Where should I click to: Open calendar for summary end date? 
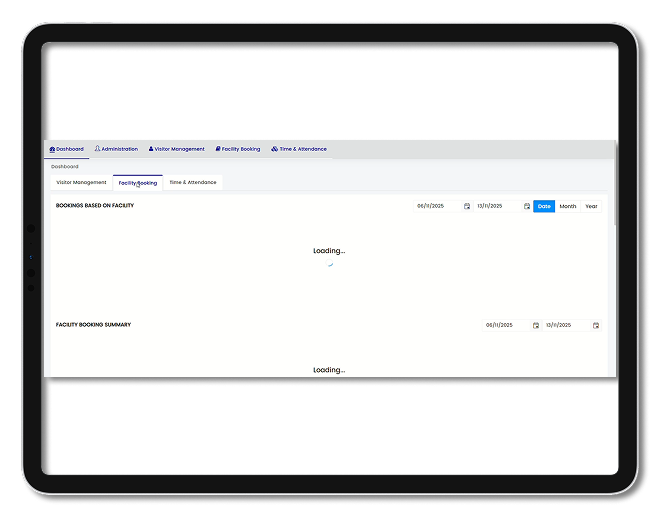pos(596,325)
